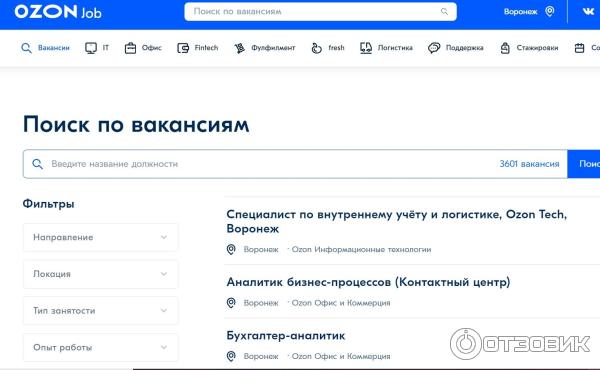This screenshot has width=600, height=370.
Task: Click the wallet icon for Fintech
Action: pyautogui.click(x=183, y=48)
